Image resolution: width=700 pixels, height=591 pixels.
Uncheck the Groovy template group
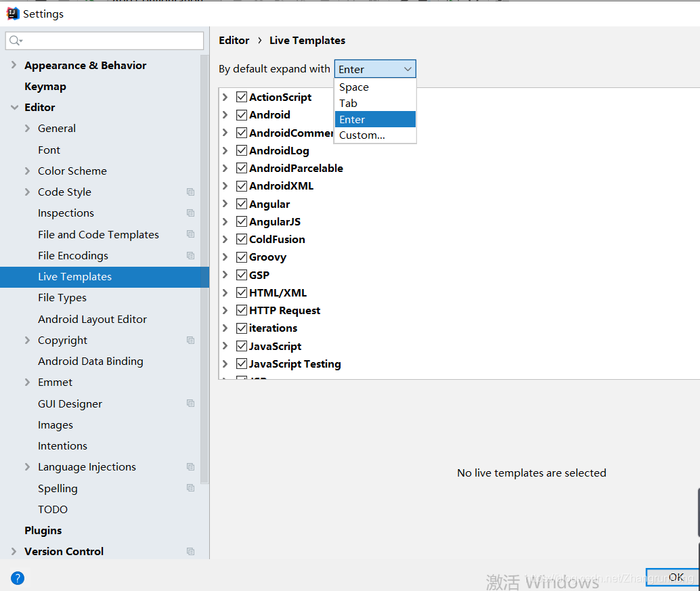(x=242, y=257)
